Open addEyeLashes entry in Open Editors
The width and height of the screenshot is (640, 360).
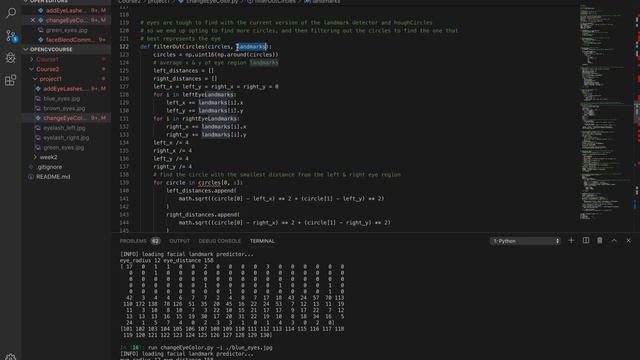click(66, 10)
